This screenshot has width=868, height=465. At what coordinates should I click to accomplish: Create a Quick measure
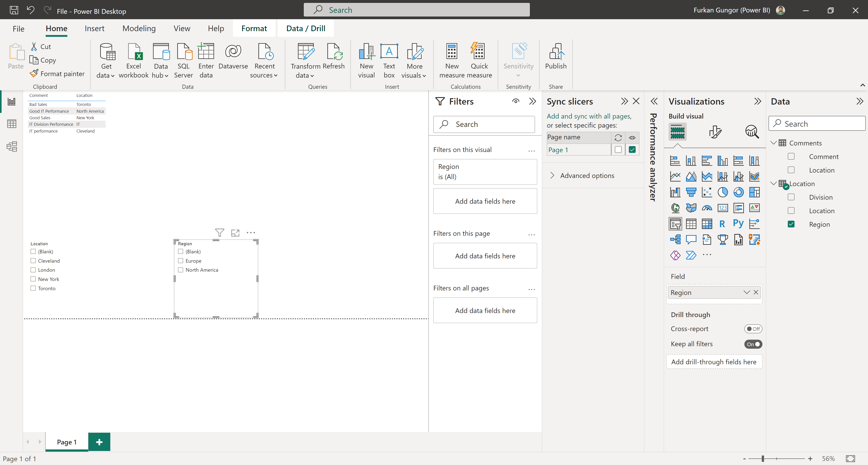pos(479,61)
